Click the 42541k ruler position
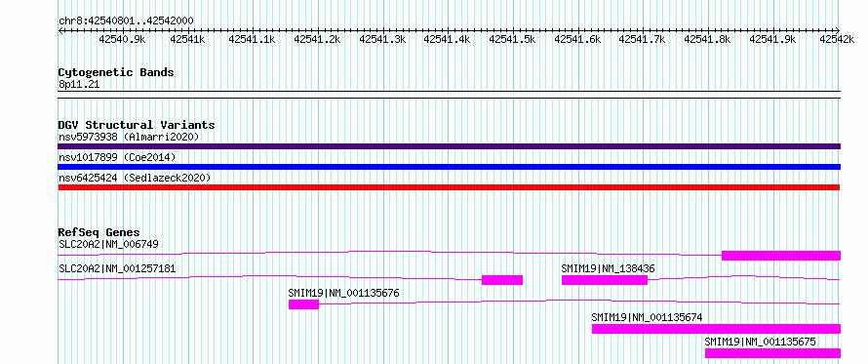This screenshot has width=868, height=364. coord(187,39)
